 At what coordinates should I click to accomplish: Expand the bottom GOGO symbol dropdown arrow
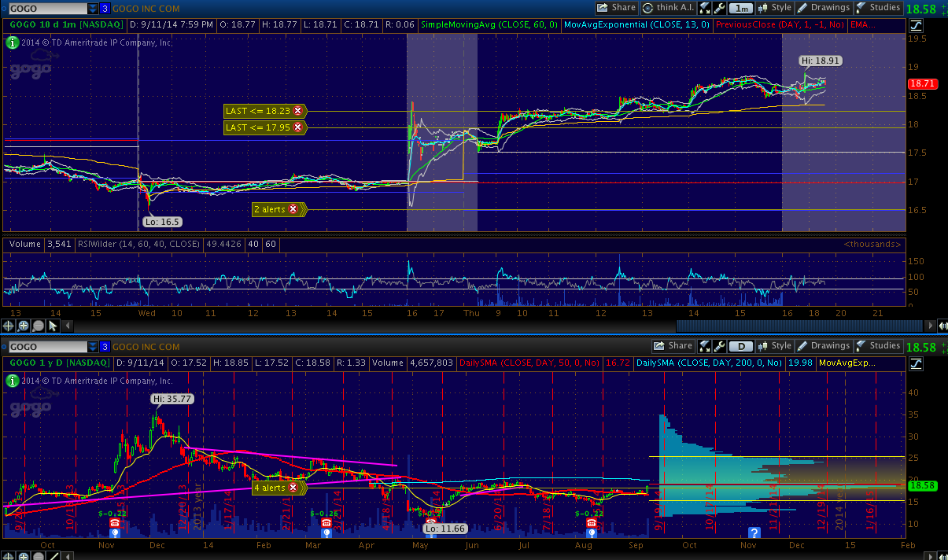click(x=93, y=347)
